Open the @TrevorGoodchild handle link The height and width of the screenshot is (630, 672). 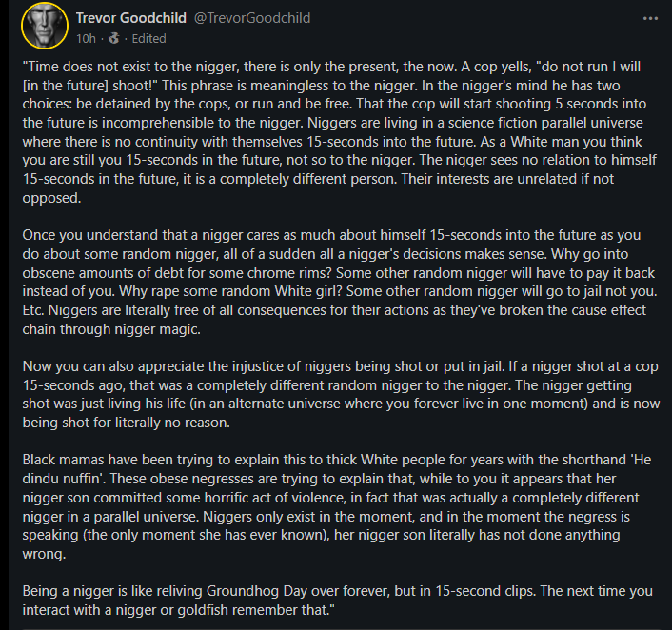252,18
